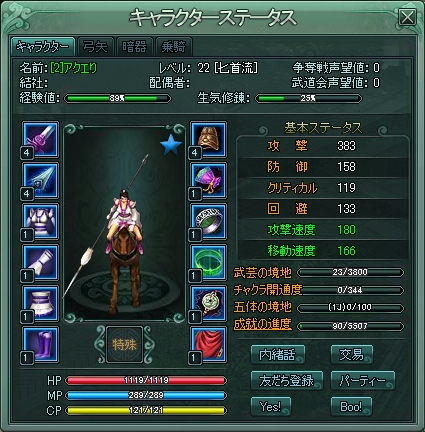Click the throwing dart equipment slot
Screen dimensions: 425x432
(40, 180)
